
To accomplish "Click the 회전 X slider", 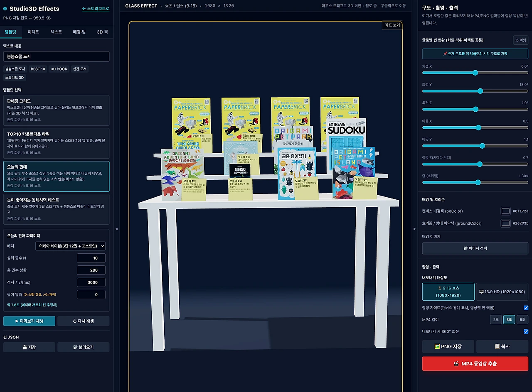I will 475,73.
